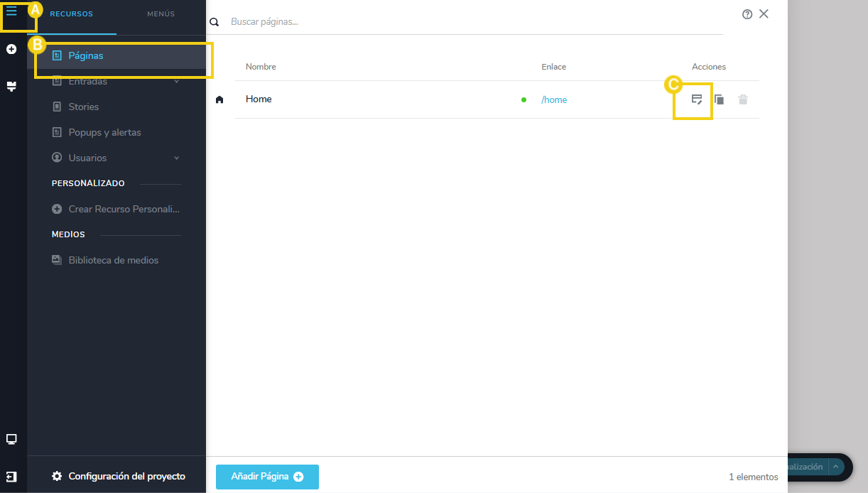Viewport: 868px width, 493px height.
Task: Click the Stories icon
Action: pos(57,107)
